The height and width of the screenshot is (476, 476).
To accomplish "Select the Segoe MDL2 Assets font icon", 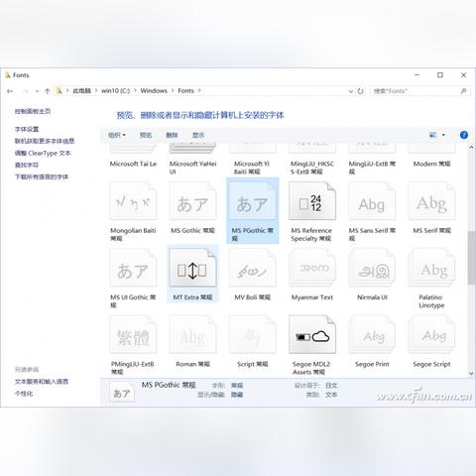I will 312,334.
